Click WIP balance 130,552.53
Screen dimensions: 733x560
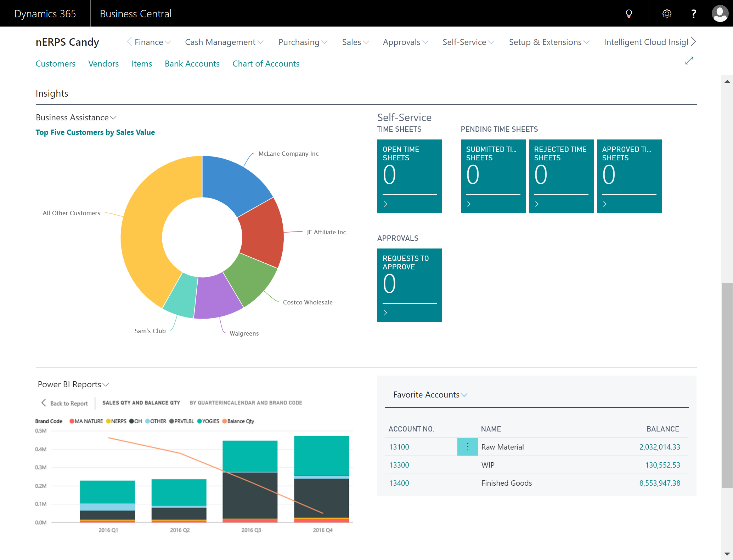(662, 465)
